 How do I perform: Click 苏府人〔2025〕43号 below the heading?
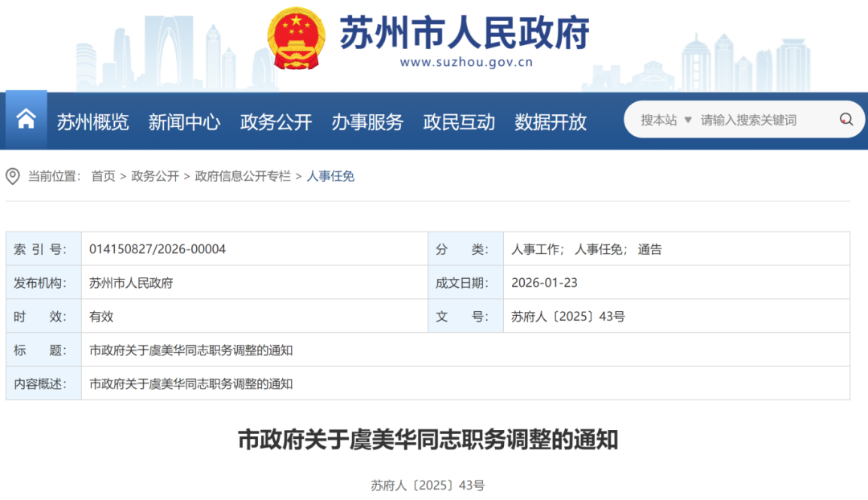(x=428, y=486)
